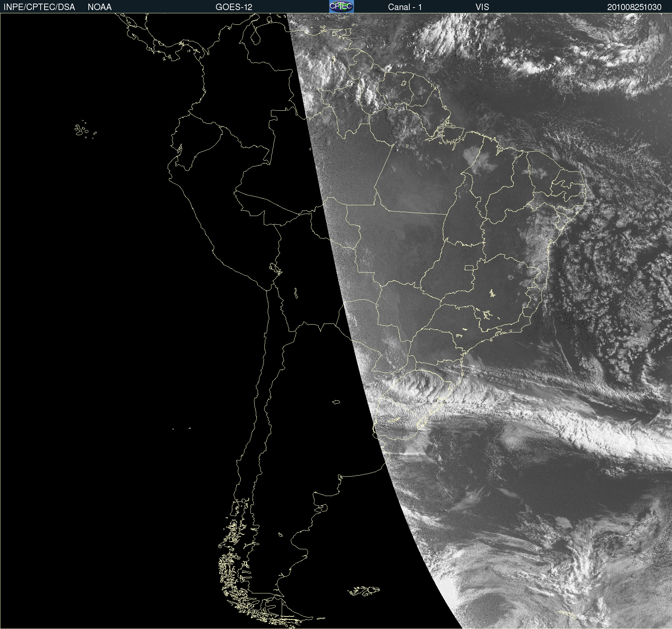Click the GOES-12 satellite label

pyautogui.click(x=234, y=7)
